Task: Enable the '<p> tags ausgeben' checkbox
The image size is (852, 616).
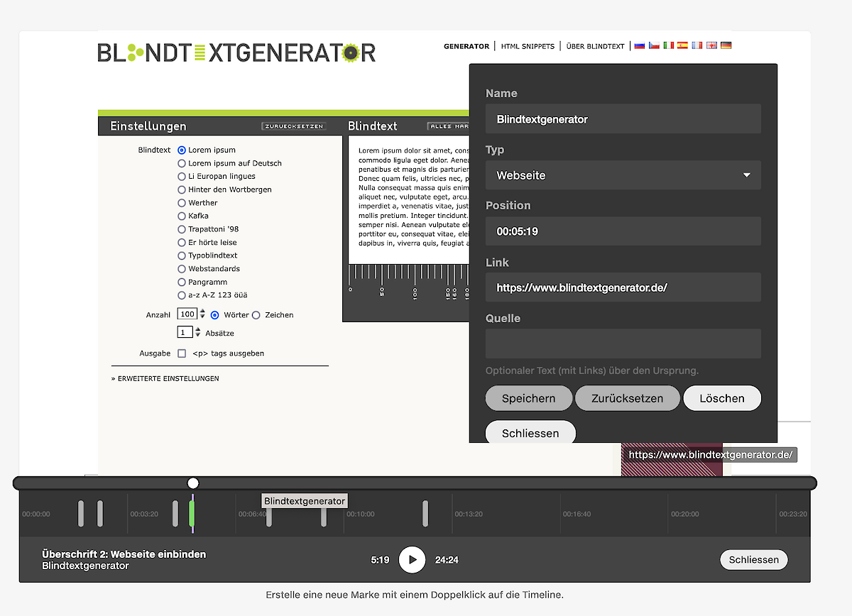Action: (182, 353)
